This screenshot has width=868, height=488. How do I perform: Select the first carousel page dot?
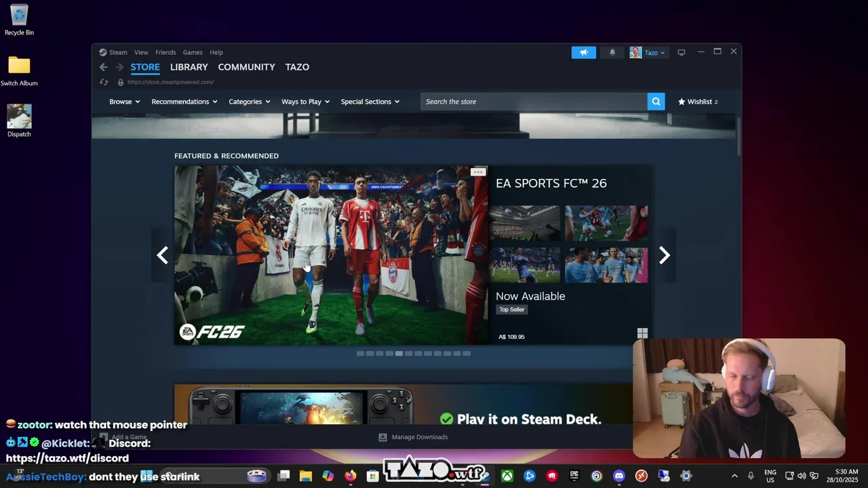click(360, 353)
